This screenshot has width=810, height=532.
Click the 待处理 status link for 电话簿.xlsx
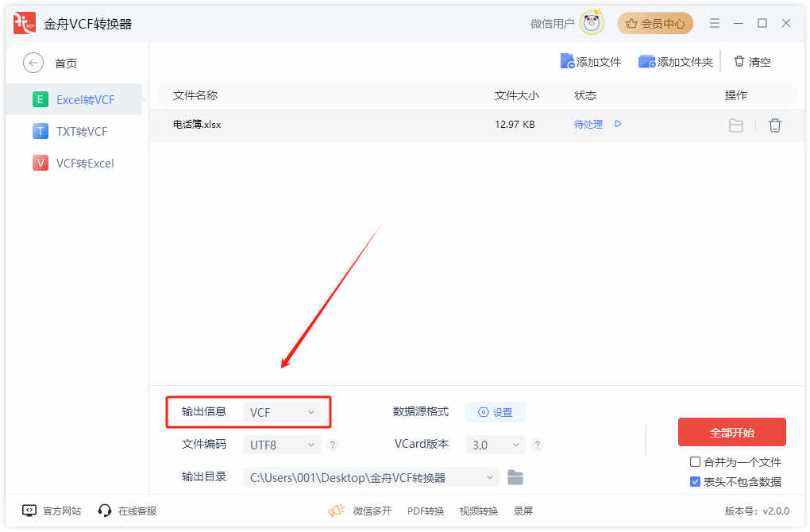coord(588,124)
